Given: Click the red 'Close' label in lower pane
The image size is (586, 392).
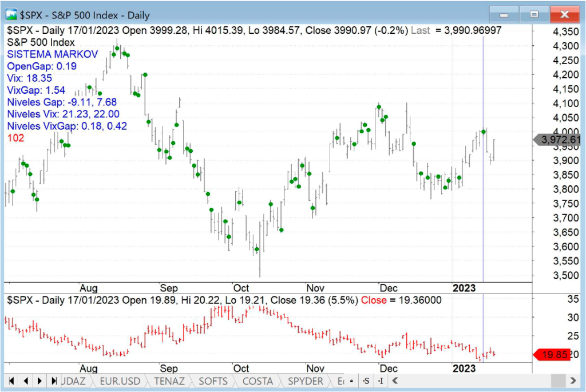Looking at the screenshot, I should (x=374, y=300).
